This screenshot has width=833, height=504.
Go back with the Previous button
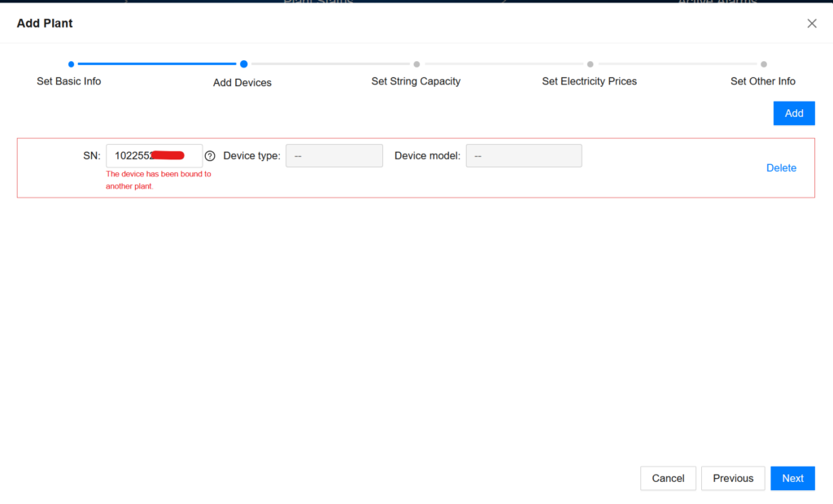pos(733,478)
